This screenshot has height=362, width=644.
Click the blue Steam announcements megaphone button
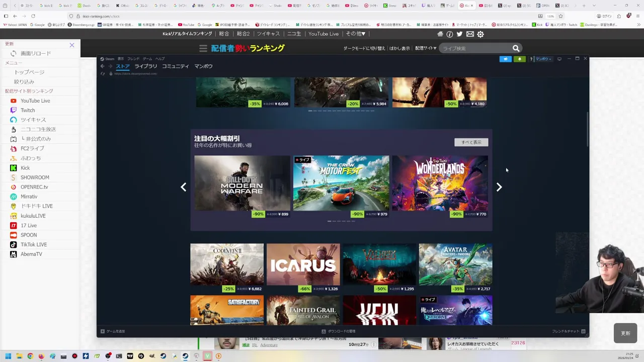[505, 59]
